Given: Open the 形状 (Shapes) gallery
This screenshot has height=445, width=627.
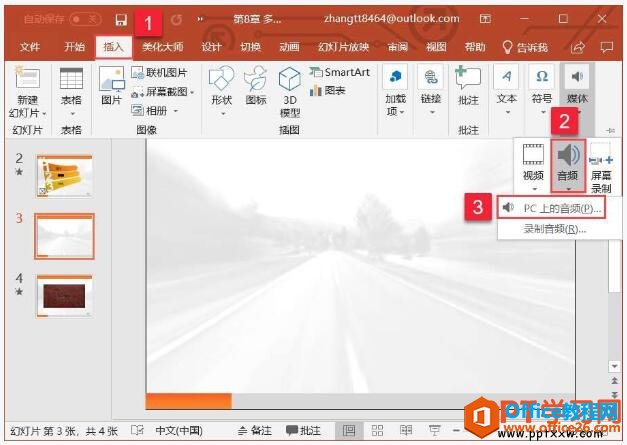Looking at the screenshot, I should (222, 92).
